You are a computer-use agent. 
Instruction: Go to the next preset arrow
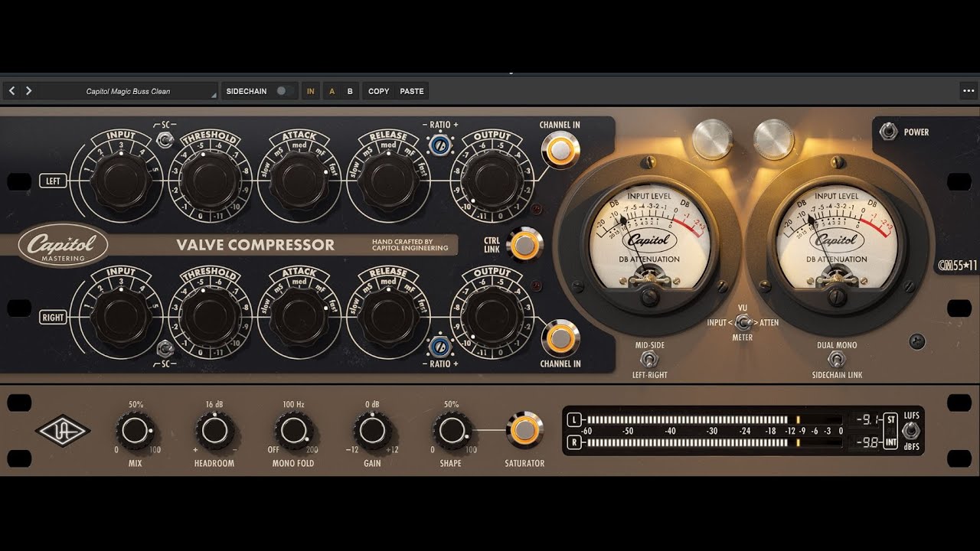coord(28,91)
